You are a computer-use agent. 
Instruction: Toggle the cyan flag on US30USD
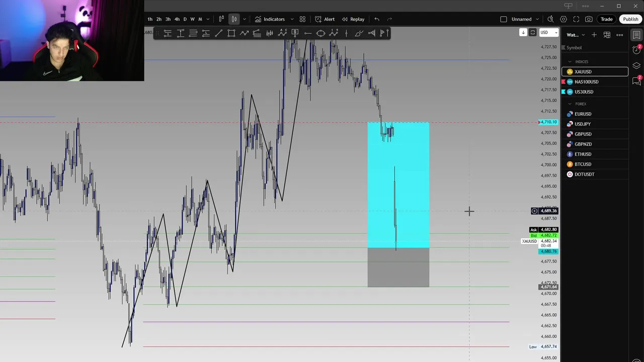[563, 92]
